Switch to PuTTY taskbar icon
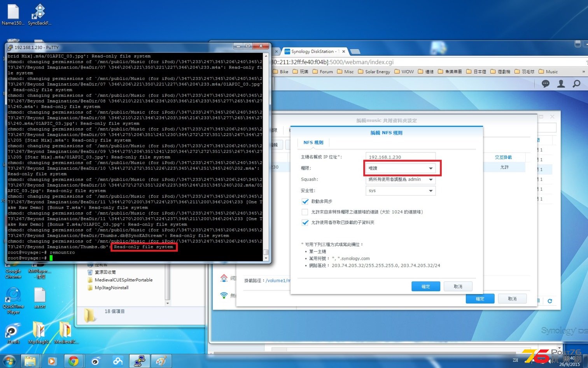This screenshot has height=368, width=588. pos(139,361)
